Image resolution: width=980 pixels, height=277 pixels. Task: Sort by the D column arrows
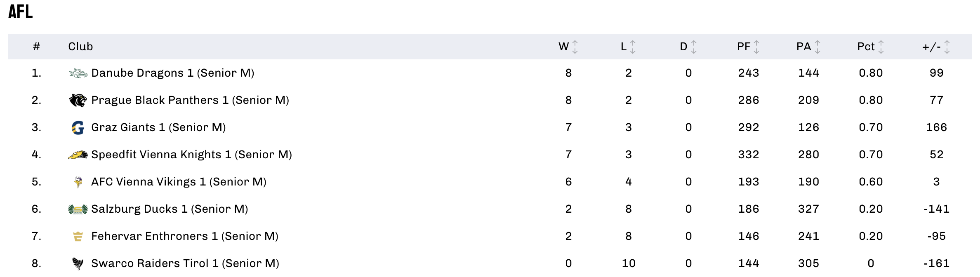(694, 47)
